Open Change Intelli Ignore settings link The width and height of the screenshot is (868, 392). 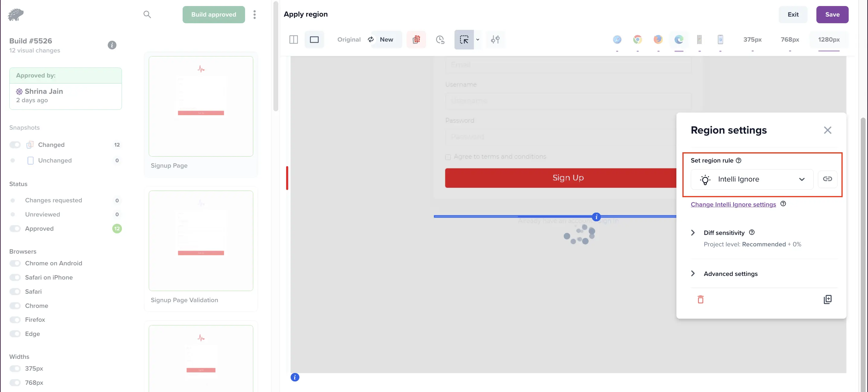[x=733, y=204]
